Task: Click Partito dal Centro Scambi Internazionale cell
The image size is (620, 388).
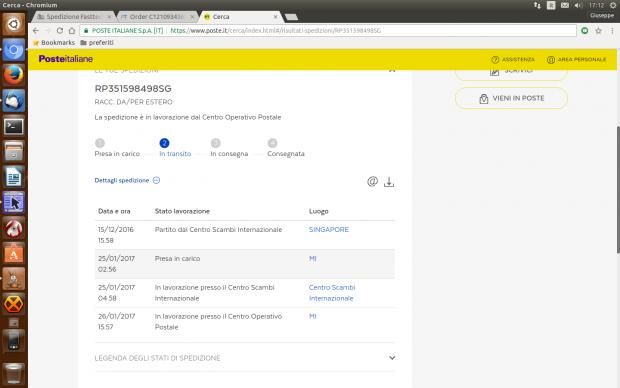Action: click(218, 229)
